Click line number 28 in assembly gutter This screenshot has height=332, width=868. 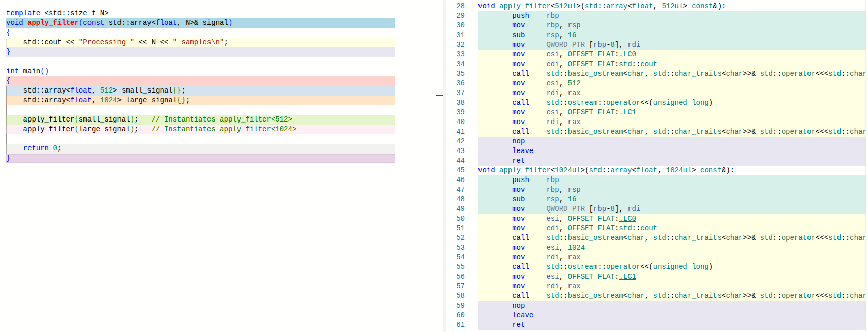point(460,6)
